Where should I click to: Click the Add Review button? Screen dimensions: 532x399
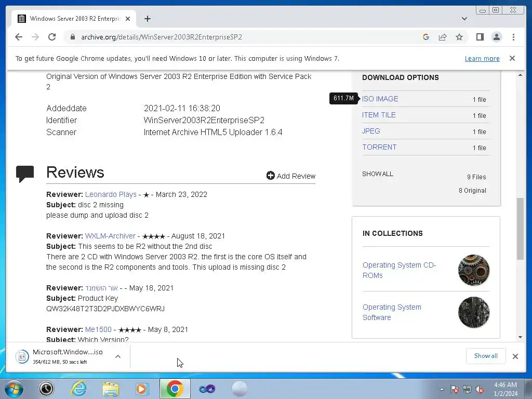pos(291,176)
